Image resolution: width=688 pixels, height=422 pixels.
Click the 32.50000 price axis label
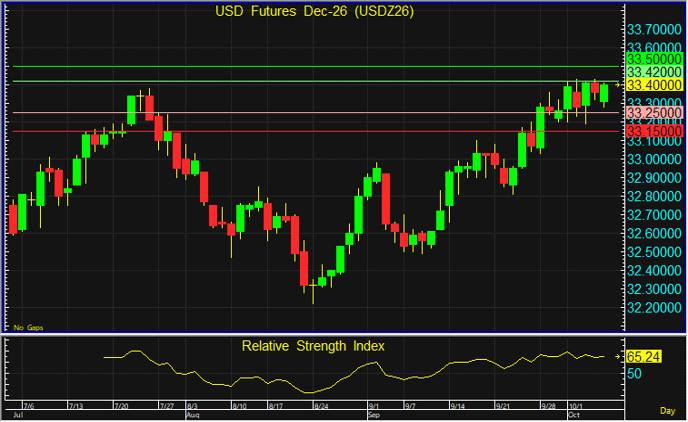(x=654, y=252)
